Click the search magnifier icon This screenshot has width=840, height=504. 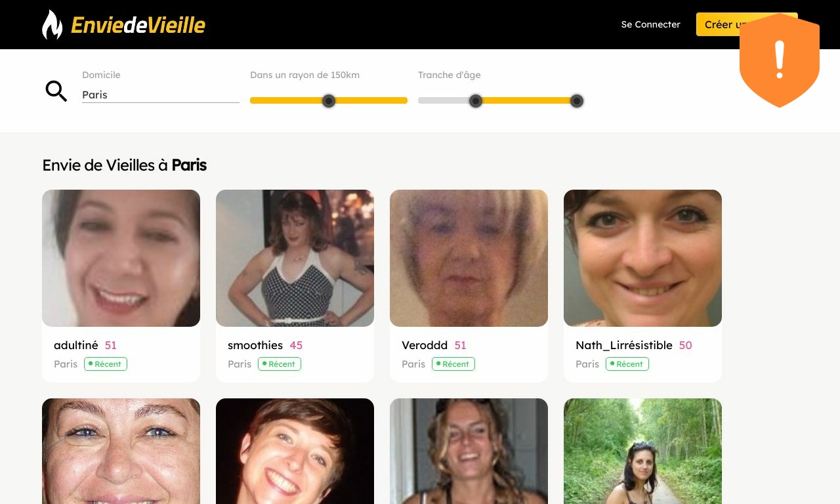point(56,91)
